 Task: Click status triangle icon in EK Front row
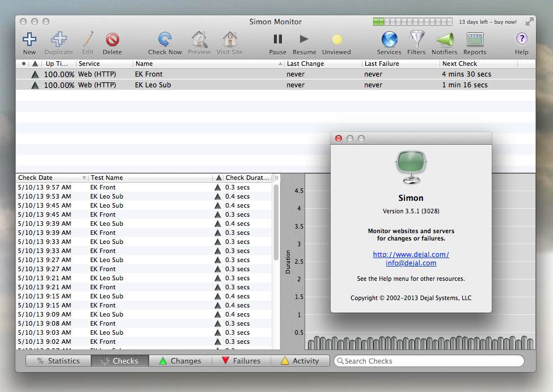35,74
